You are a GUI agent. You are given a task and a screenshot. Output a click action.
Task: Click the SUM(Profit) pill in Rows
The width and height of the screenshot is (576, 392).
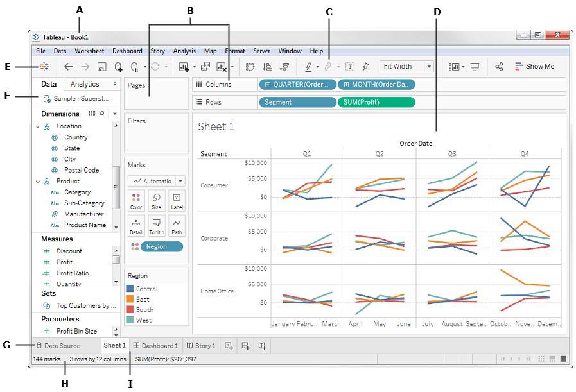(x=376, y=102)
